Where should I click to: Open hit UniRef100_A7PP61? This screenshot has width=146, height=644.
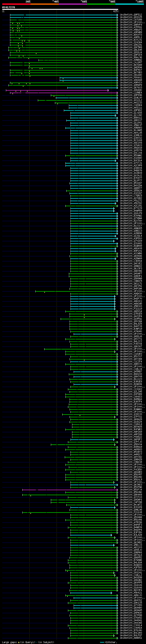pos(131,27)
